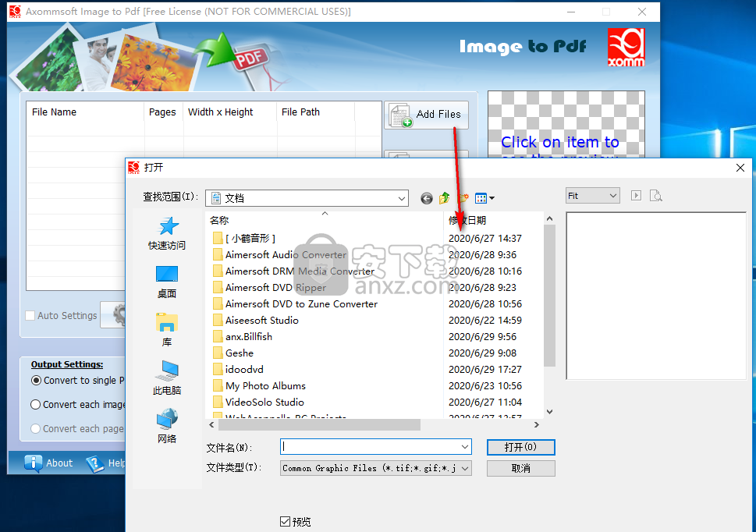This screenshot has height=532, width=756.
Task: Click the scroll right arrow of file list
Action: tap(537, 424)
